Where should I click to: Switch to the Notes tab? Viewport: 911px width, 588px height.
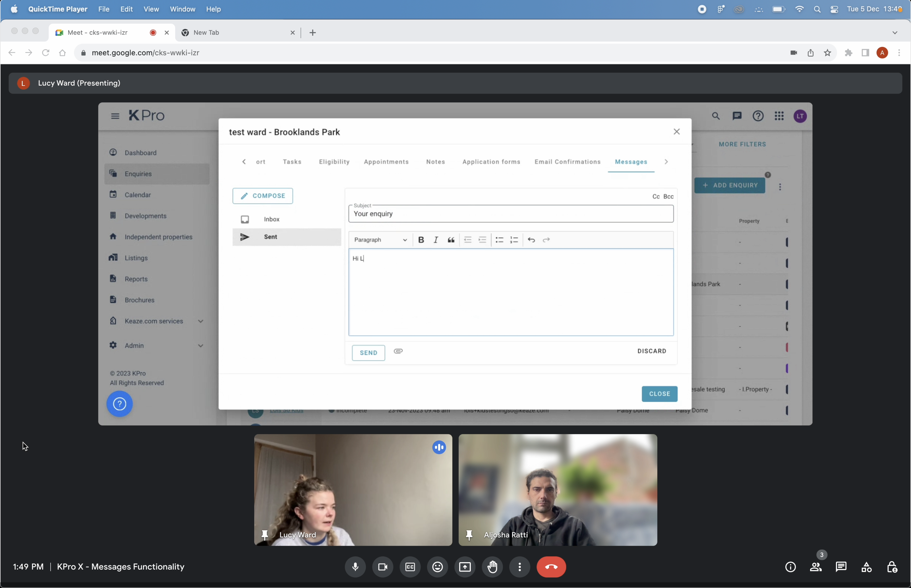coord(435,162)
